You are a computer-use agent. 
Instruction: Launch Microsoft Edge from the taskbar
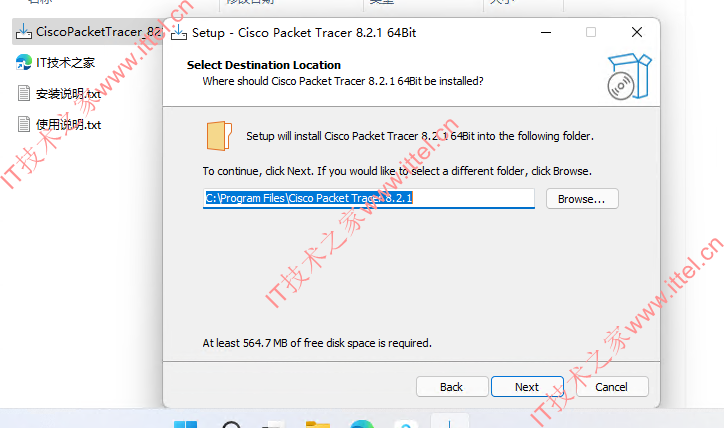point(362,424)
